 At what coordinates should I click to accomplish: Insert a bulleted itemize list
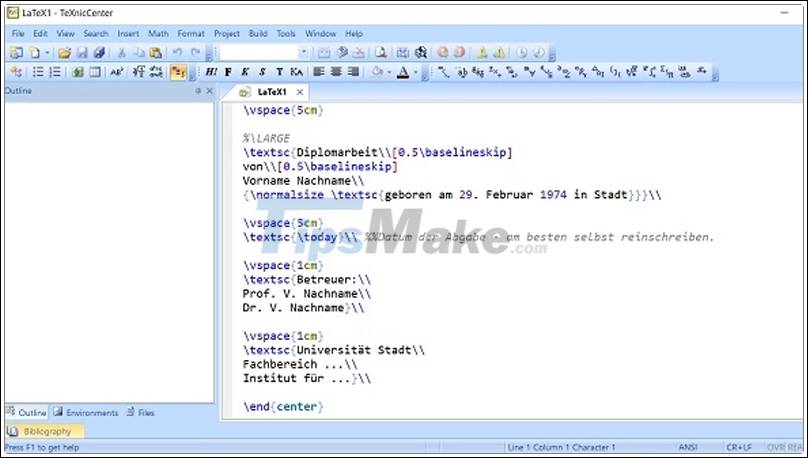pyautogui.click(x=38, y=72)
